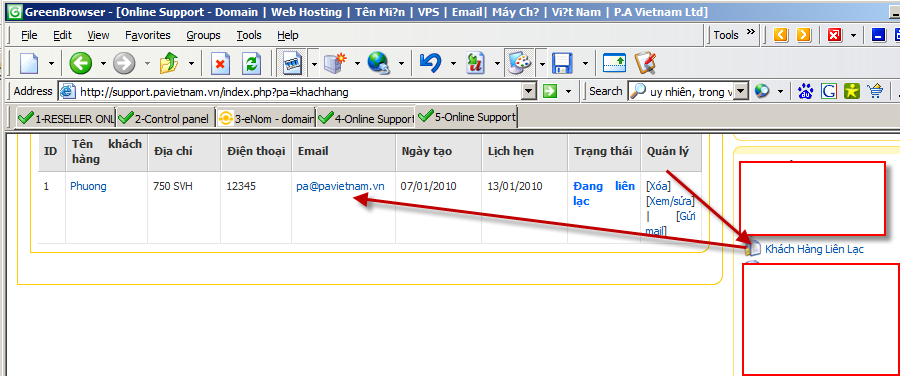Refresh the page with the green arrows icon
Viewport: 900px width, 376px height.
coord(251,63)
